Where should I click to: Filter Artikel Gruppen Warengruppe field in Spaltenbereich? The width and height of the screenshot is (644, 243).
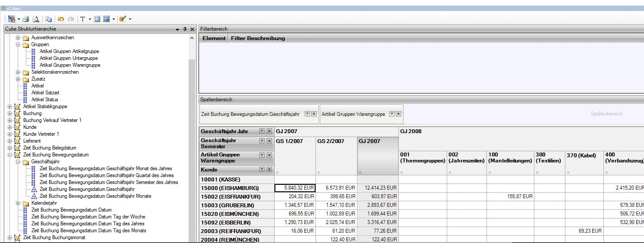click(x=392, y=114)
